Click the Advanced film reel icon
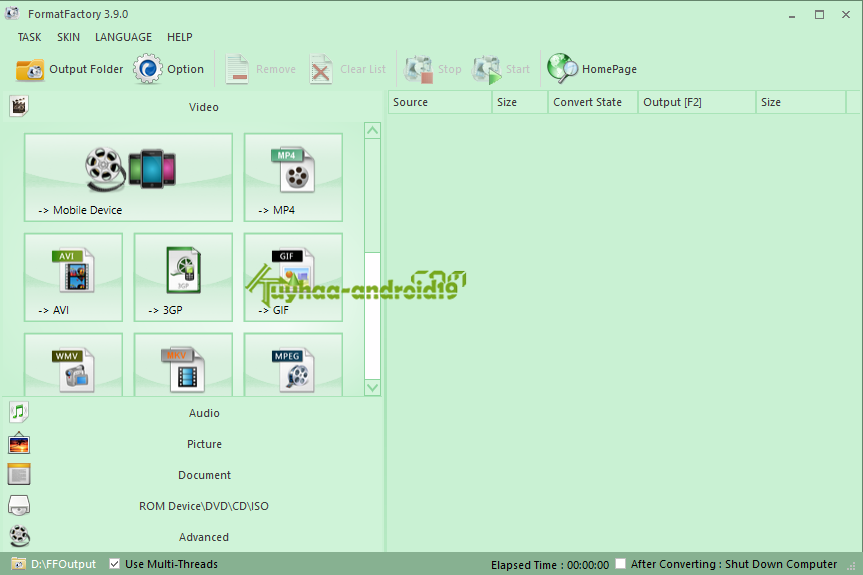The width and height of the screenshot is (863, 575). (20, 536)
